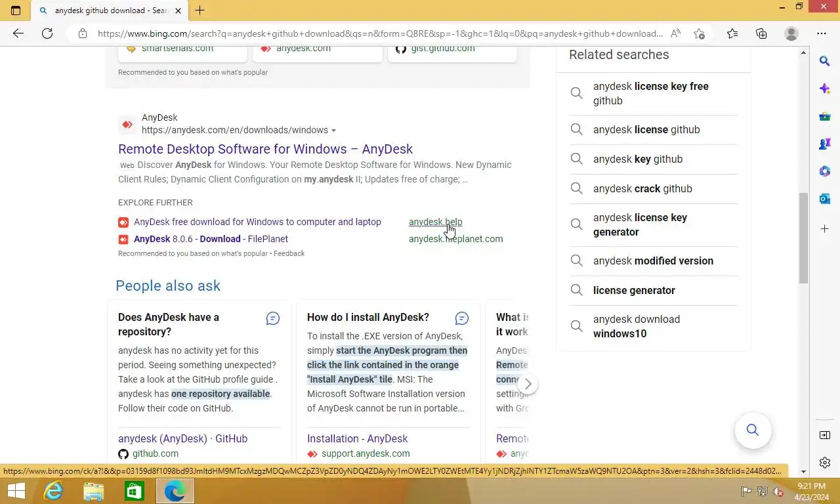840x504 pixels.
Task: Search related 'anydesk license key generator'
Action: click(653, 224)
